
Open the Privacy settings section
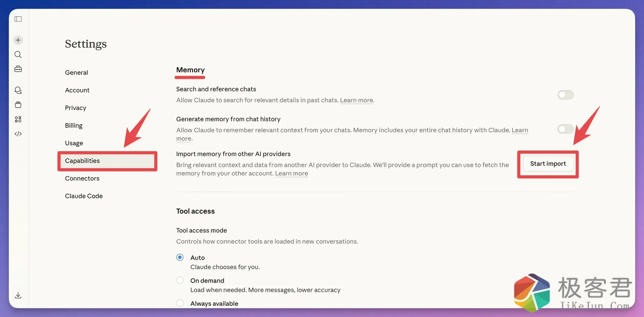[x=75, y=108]
